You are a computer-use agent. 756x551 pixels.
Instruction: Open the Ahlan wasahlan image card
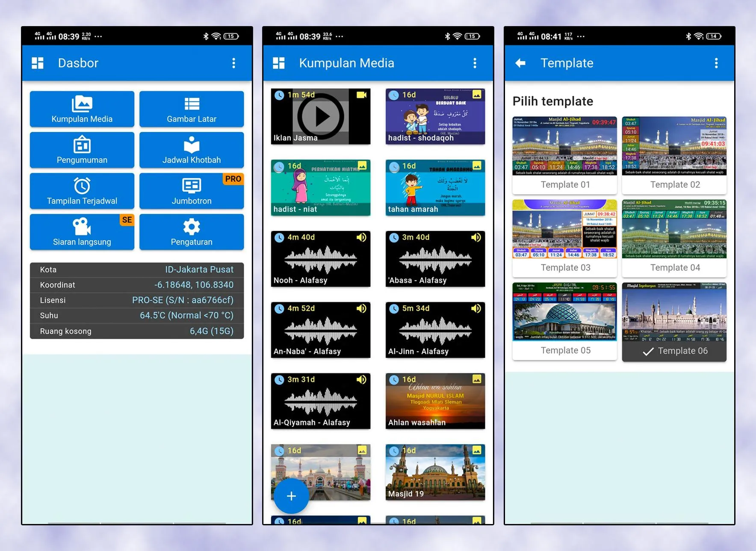[x=435, y=401]
